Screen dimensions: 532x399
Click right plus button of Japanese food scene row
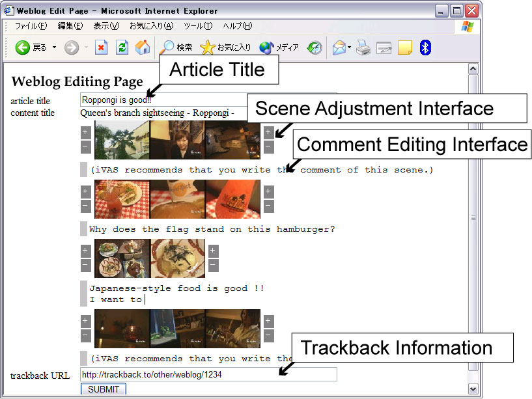pos(214,251)
